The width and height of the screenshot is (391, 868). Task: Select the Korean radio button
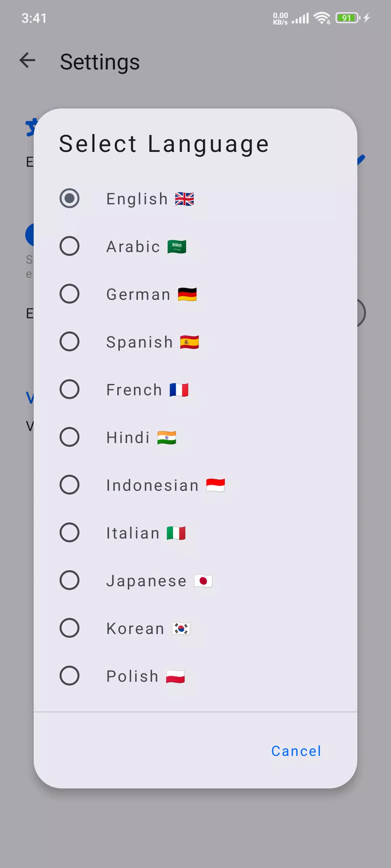point(70,628)
